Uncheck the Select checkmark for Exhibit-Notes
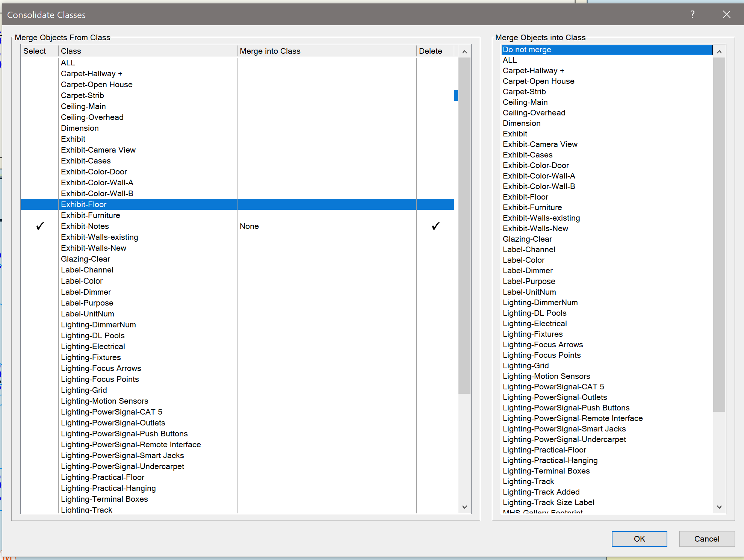 click(x=39, y=226)
